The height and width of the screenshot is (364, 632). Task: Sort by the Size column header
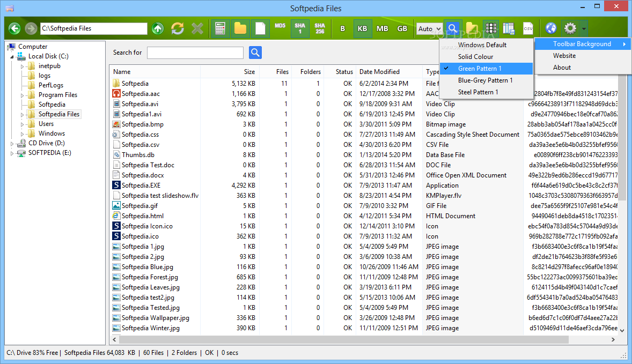coord(229,72)
